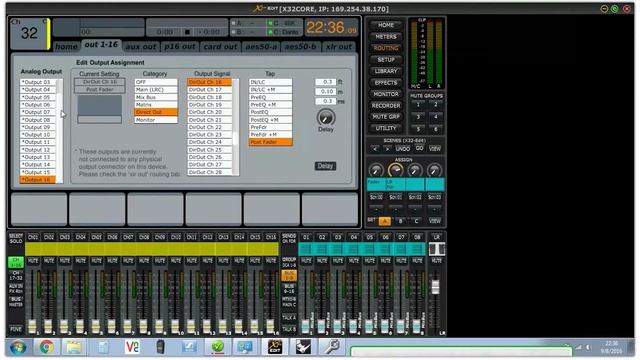Select DirOut Ch 20 output signal
This screenshot has height=360, width=640.
(210, 112)
